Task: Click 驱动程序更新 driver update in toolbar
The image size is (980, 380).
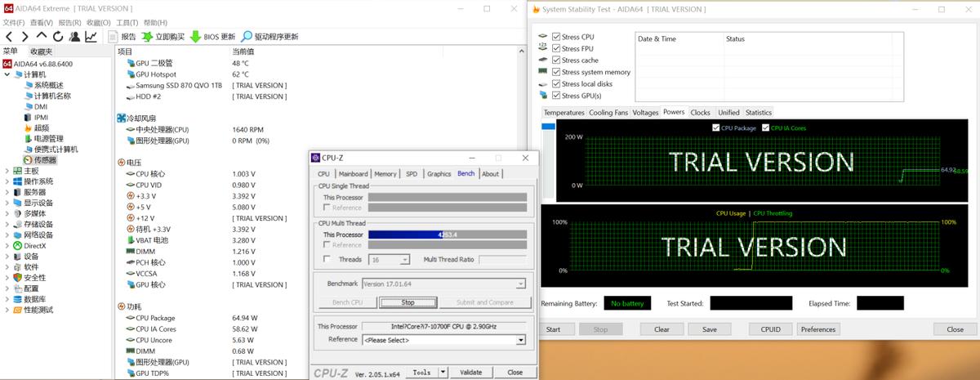Action: pos(269,37)
